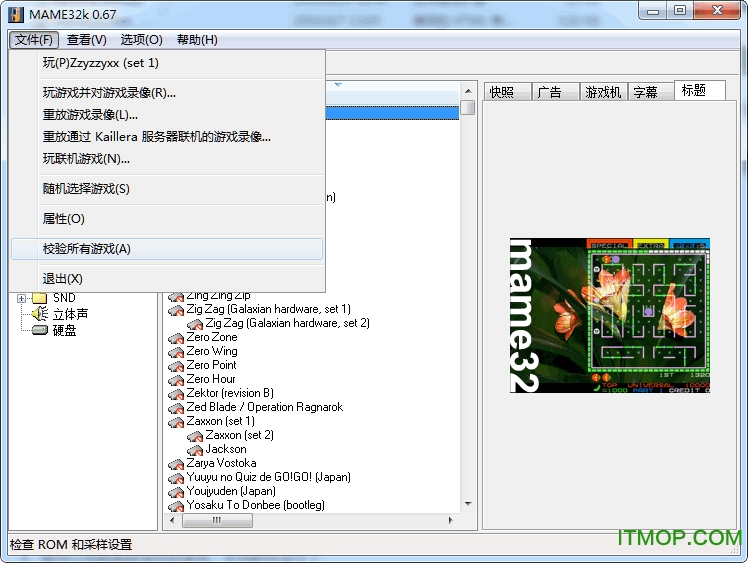Select the Zero Hour game name
The image size is (748, 563).
tap(211, 379)
